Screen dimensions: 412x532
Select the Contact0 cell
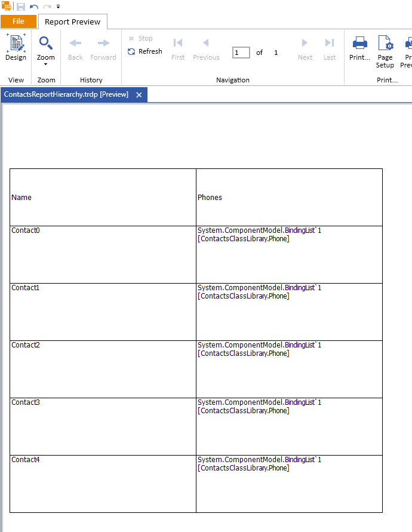point(103,254)
